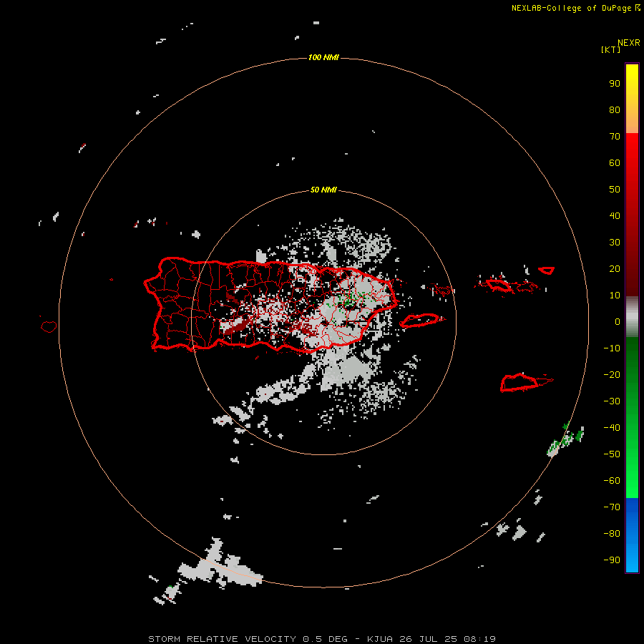Click the "[KT]" units label
Viewport: 644px width, 644px height.
611,49
